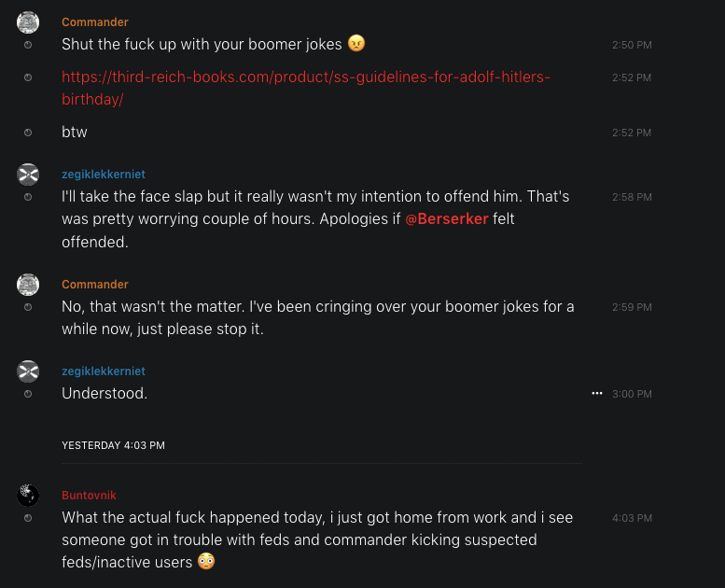Click zegiklekkerniet's avatar beside the "Understood." message
Viewport: 725px width, 588px height.
[28, 371]
